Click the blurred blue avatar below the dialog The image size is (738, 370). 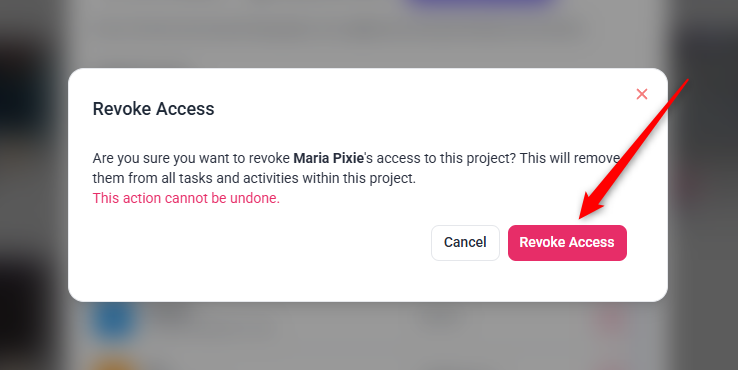point(114,319)
